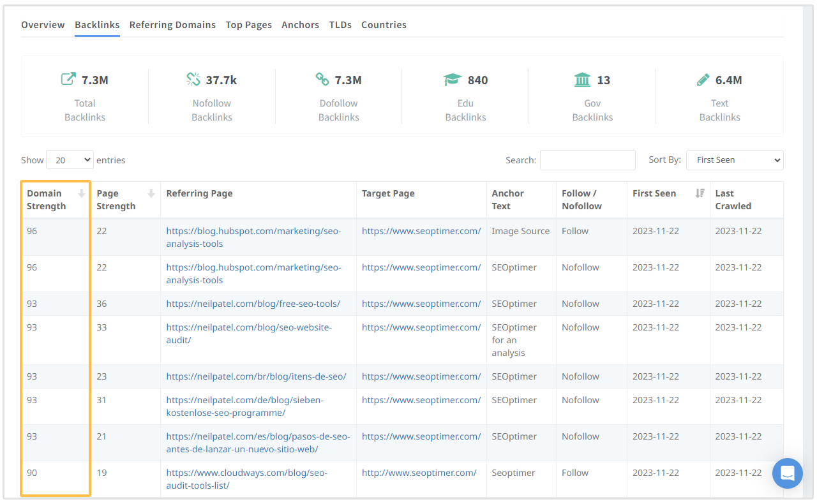Open the neilpatel.com free-seo-tools referring link

pos(253,304)
